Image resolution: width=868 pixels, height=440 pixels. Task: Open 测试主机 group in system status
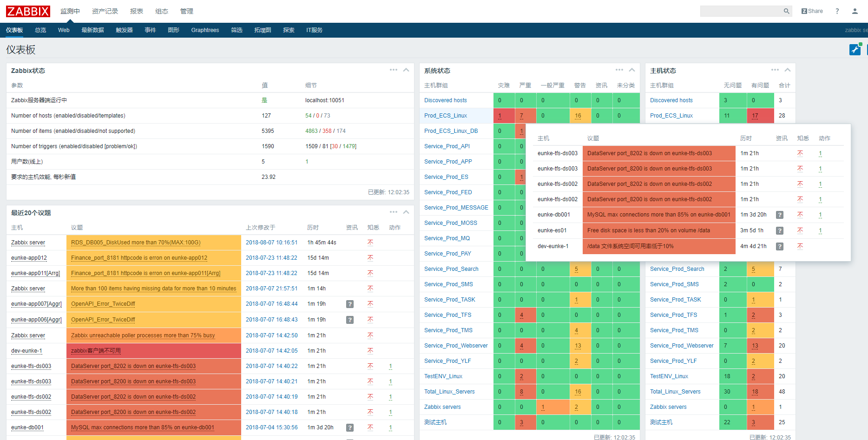[435, 422]
